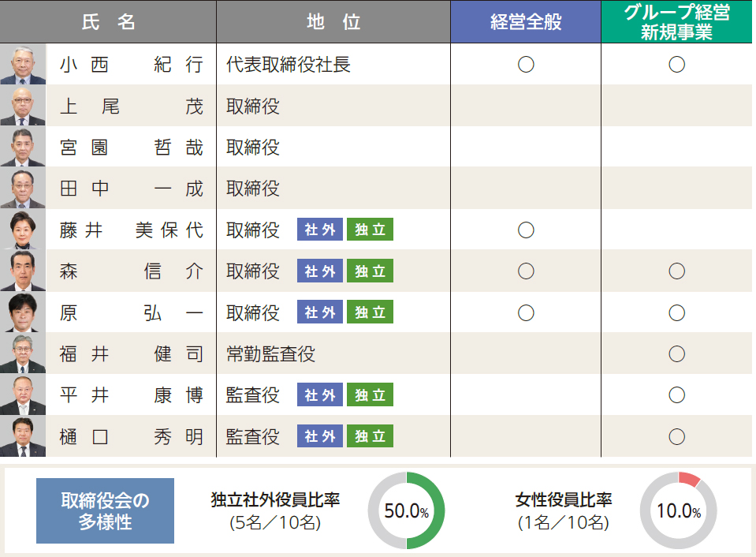
Task: Click the 社外 badge next to 原弘一
Action: [319, 312]
